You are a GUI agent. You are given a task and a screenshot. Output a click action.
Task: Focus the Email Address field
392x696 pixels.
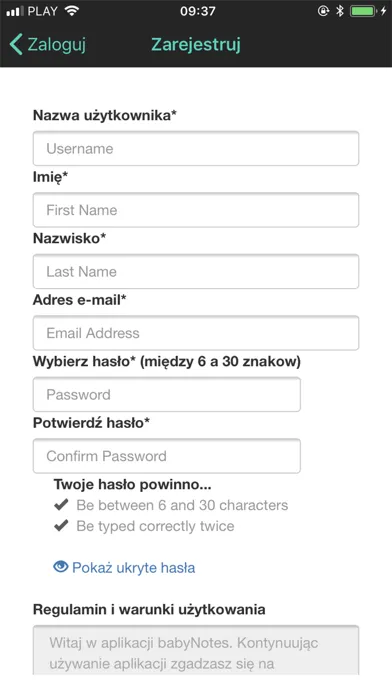pos(196,333)
